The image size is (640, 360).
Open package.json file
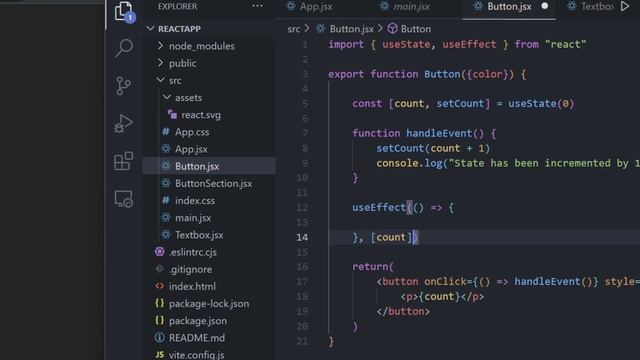198,321
